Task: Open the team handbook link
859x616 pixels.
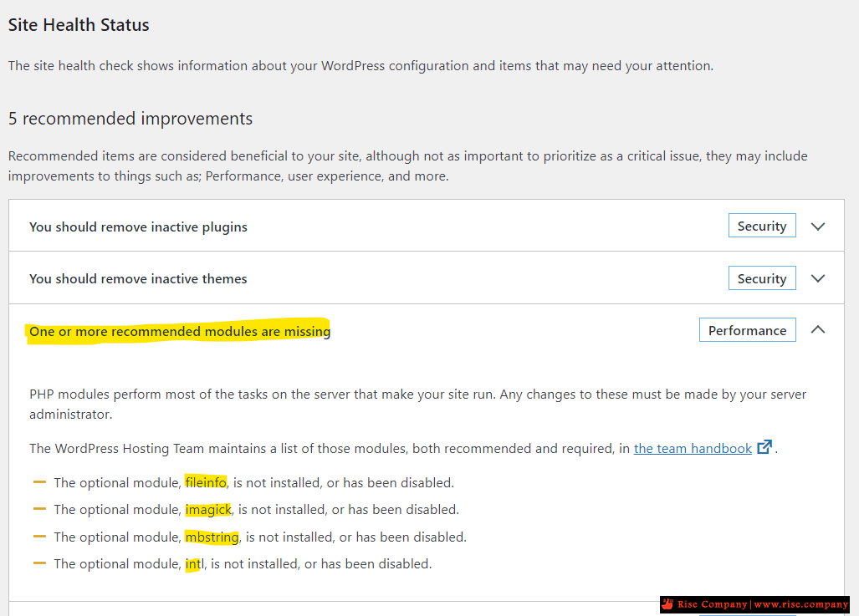Action: pyautogui.click(x=693, y=449)
